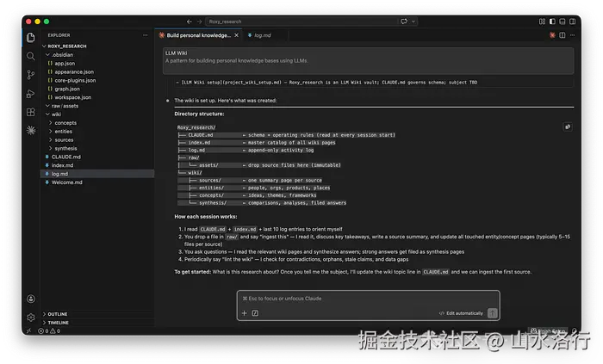This screenshot has width=603, height=364.
Task: Open remote window indicator in status bar
Action: 28,330
